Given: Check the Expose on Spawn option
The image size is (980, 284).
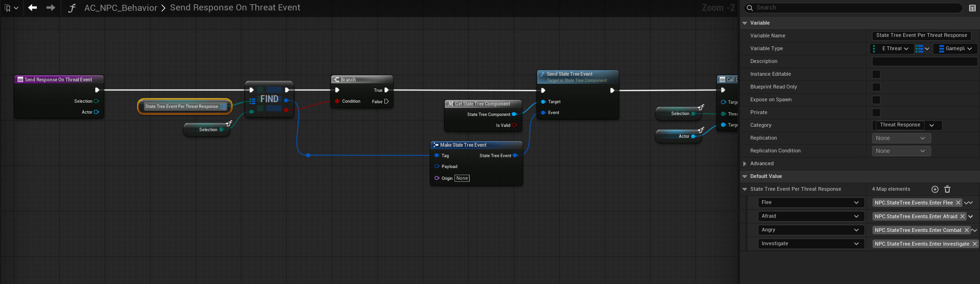Looking at the screenshot, I should pos(876,100).
